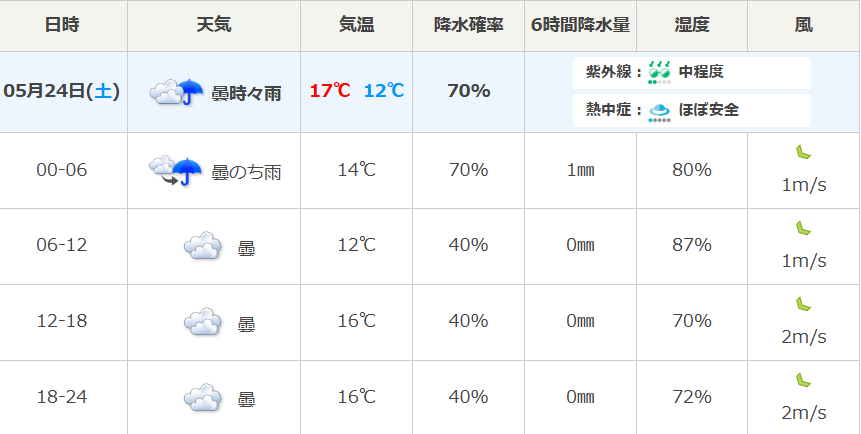
Task: Click the wind direction arrow for 00-06
Action: (x=803, y=153)
